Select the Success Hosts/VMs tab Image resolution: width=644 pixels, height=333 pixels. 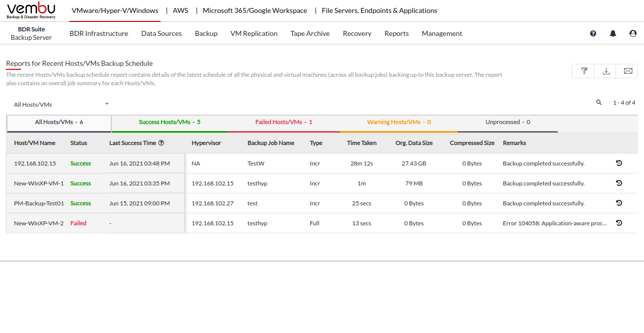(170, 122)
